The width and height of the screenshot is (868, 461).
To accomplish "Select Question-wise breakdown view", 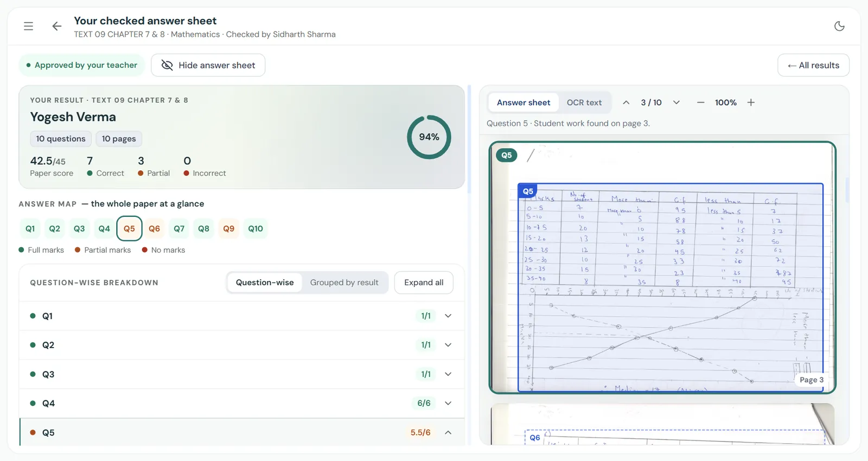I will coord(265,283).
